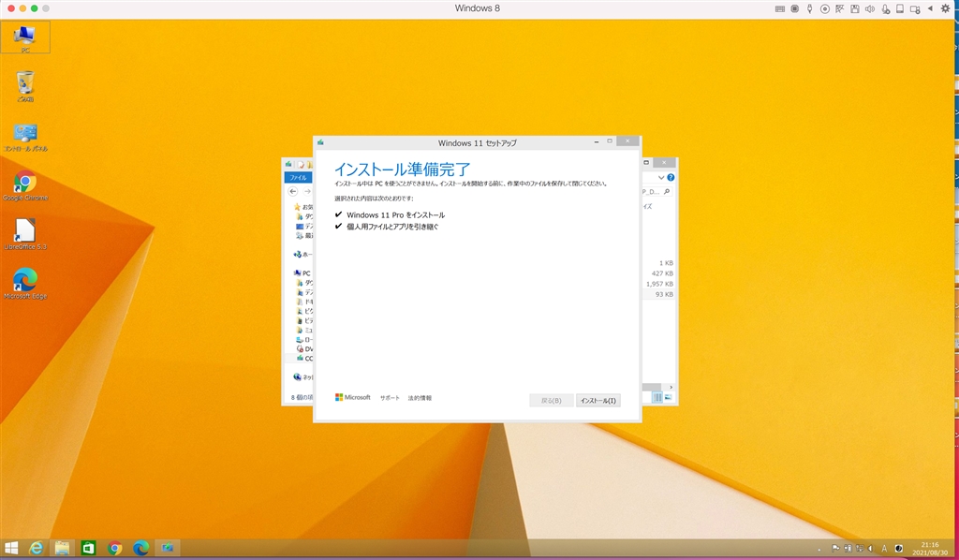Select the PC node in Explorer tree

click(302, 273)
